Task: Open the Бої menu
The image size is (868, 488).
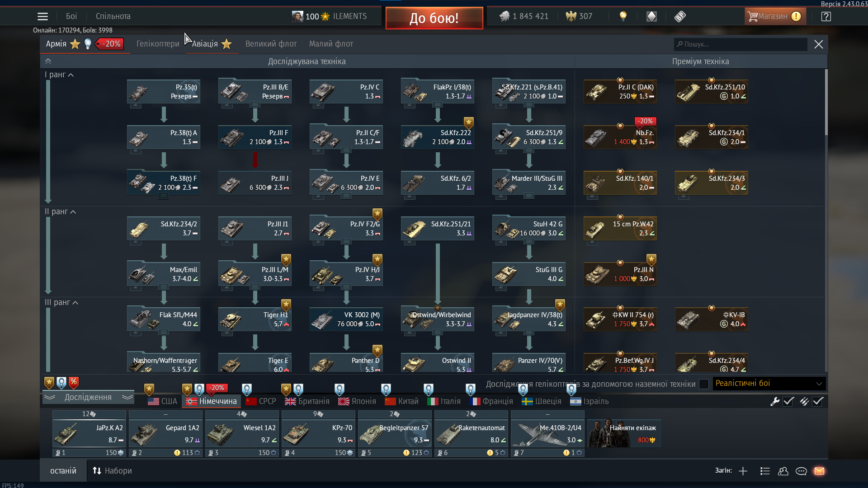Action: (x=71, y=16)
